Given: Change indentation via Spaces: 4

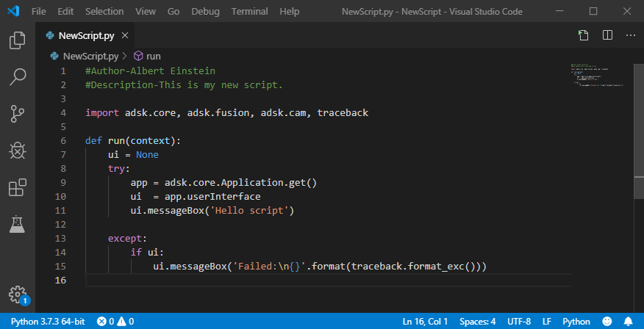Looking at the screenshot, I should pyautogui.click(x=478, y=322).
